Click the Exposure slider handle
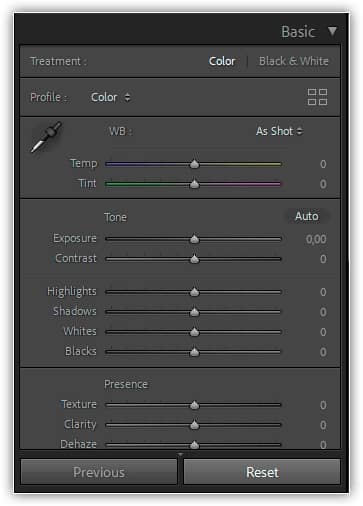The width and height of the screenshot is (363, 506). pos(194,239)
